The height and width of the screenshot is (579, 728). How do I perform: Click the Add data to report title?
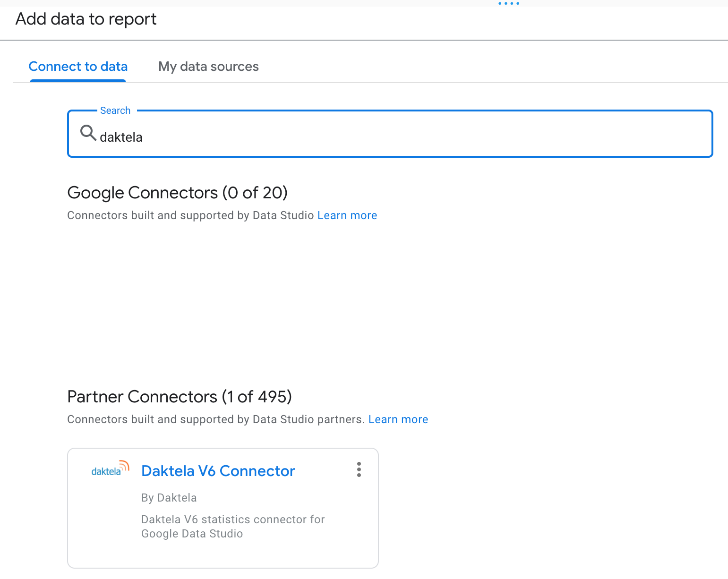86,19
